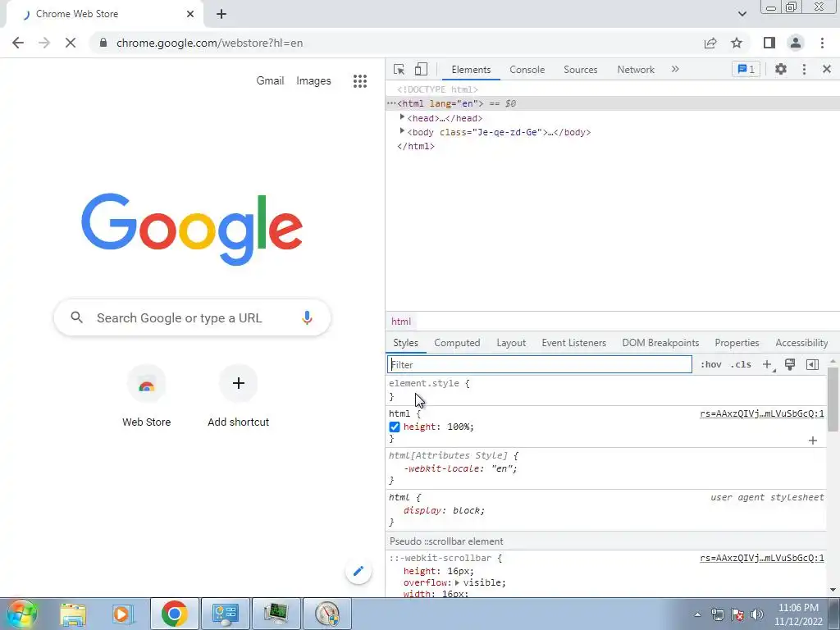Open a new tab with the plus button
The image size is (840, 630).
(221, 14)
